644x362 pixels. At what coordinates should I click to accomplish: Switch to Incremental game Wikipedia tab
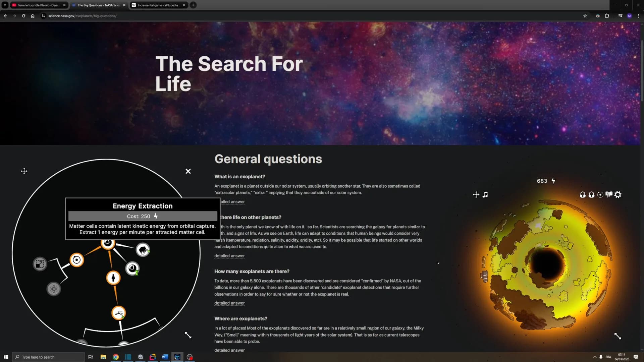(158, 5)
